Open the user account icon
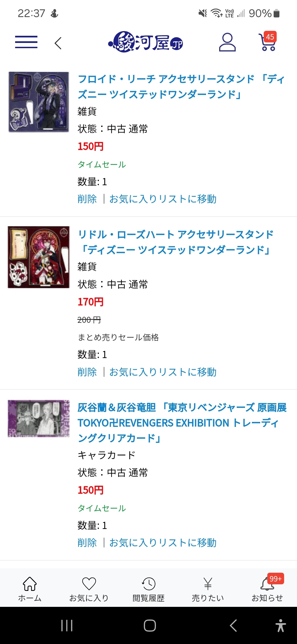The width and height of the screenshot is (297, 644). click(x=227, y=42)
